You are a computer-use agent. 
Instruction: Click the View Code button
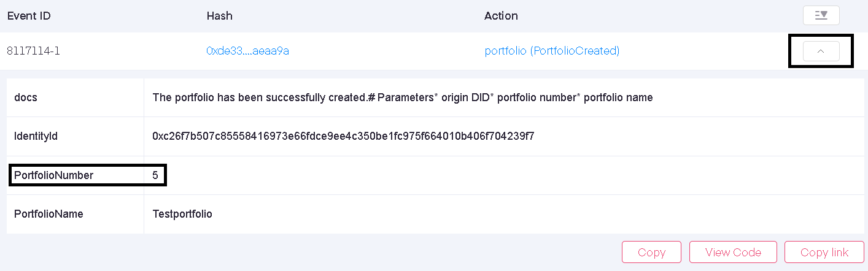[x=733, y=252]
